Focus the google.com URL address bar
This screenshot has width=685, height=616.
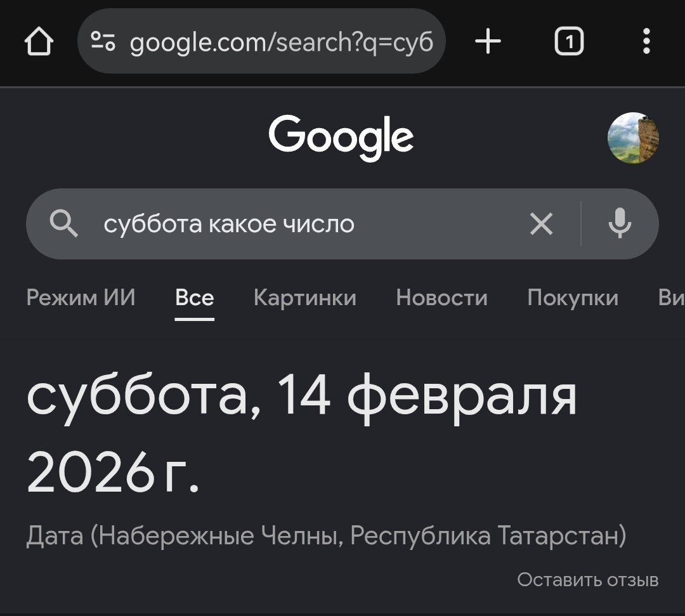point(281,43)
